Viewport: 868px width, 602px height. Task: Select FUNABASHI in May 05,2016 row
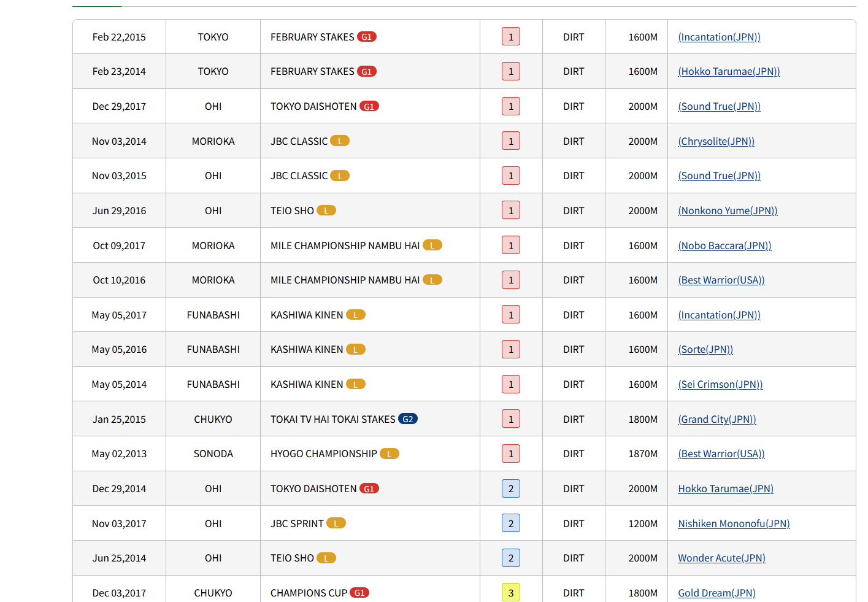[213, 350]
